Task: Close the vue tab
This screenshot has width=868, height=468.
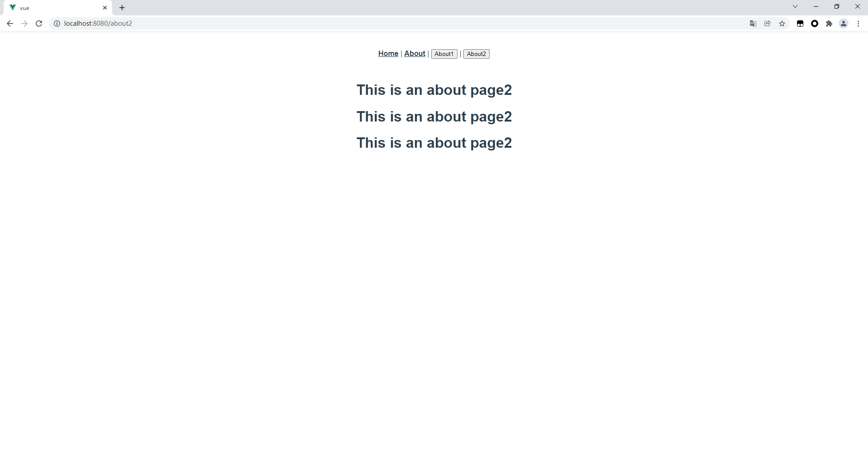Action: [x=105, y=8]
